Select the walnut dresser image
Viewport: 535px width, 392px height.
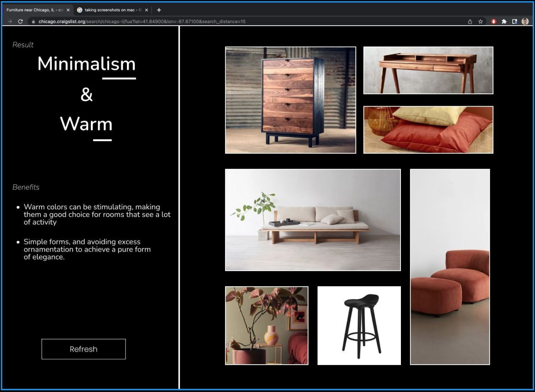pos(290,100)
